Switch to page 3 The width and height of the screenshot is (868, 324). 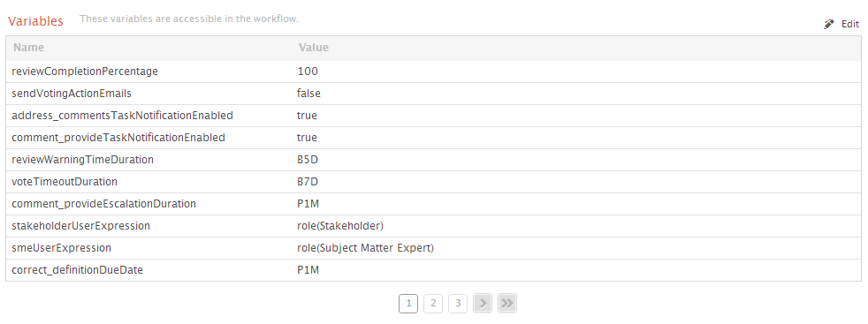coord(458,303)
